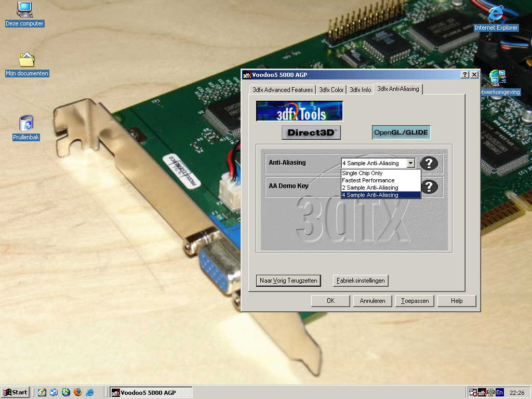Click the network connection tray icon
532x399 pixels.
tap(490, 393)
